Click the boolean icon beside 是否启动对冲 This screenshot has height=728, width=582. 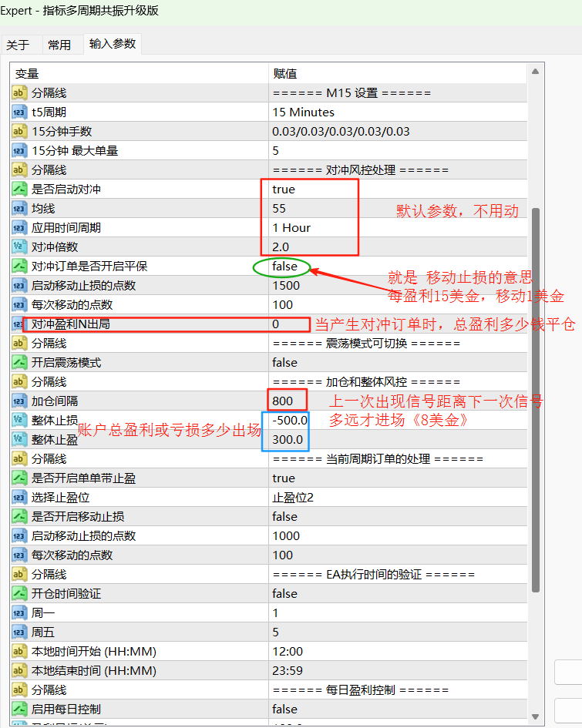pyautogui.click(x=19, y=190)
